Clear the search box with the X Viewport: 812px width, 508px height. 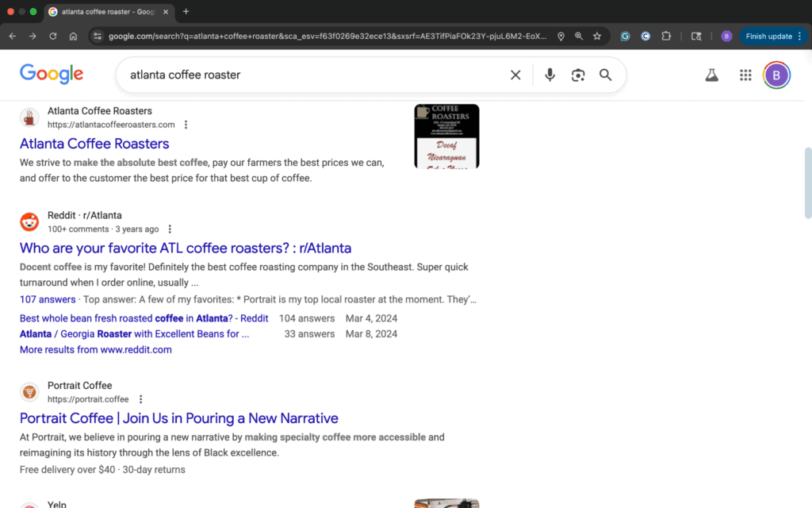[515, 75]
